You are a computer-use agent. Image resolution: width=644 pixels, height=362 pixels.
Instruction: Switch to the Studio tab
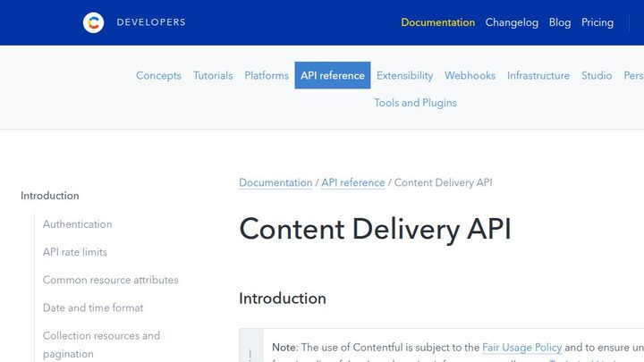[x=597, y=75]
